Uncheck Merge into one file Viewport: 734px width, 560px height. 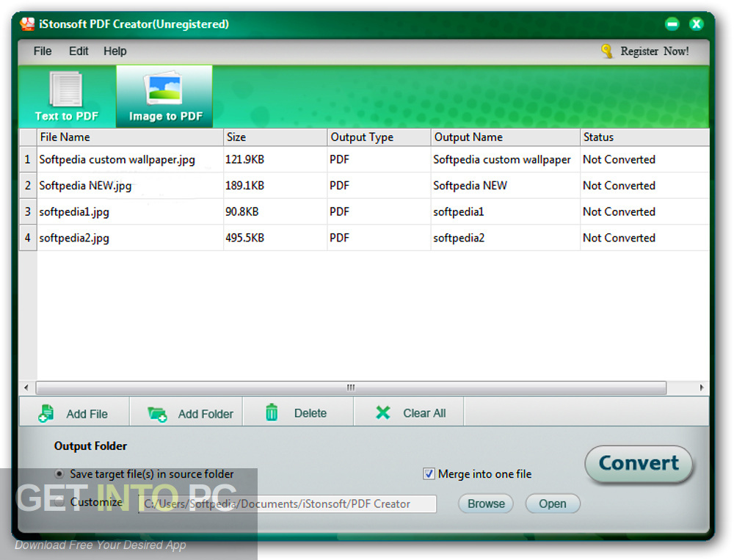[x=429, y=474]
